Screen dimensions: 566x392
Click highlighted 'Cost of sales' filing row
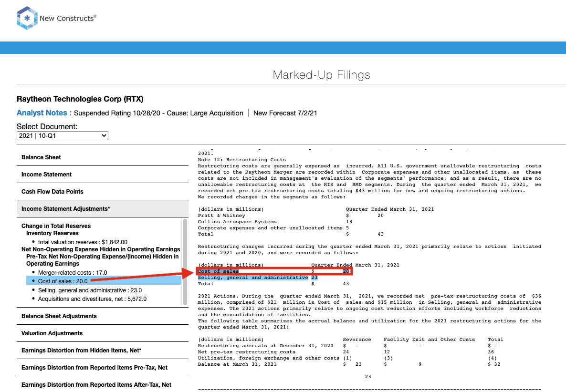click(x=273, y=271)
